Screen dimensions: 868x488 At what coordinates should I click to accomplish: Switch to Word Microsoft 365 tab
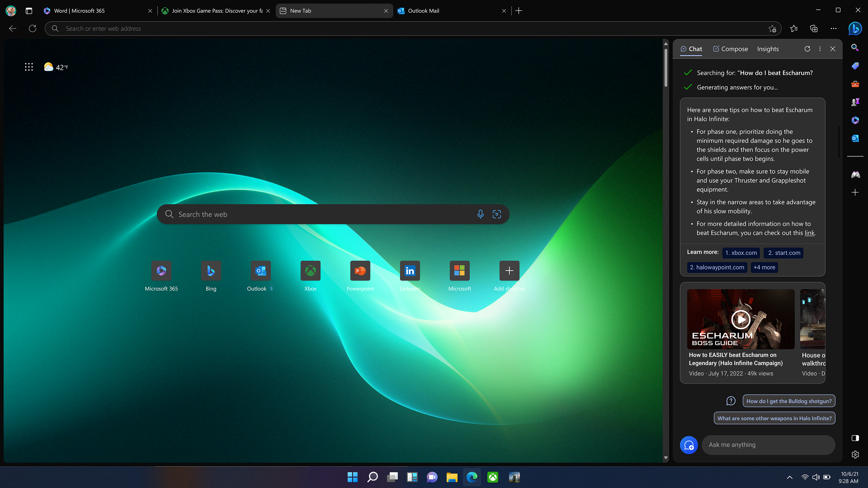98,11
